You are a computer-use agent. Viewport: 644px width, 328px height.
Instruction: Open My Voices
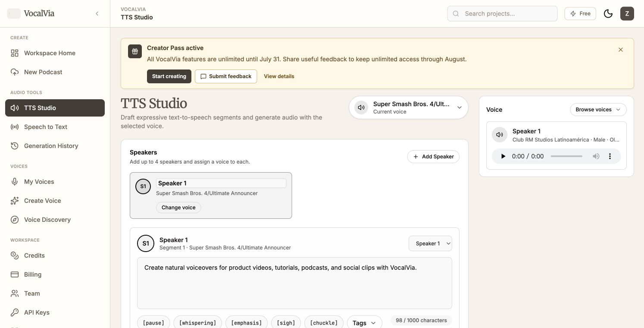(55, 182)
